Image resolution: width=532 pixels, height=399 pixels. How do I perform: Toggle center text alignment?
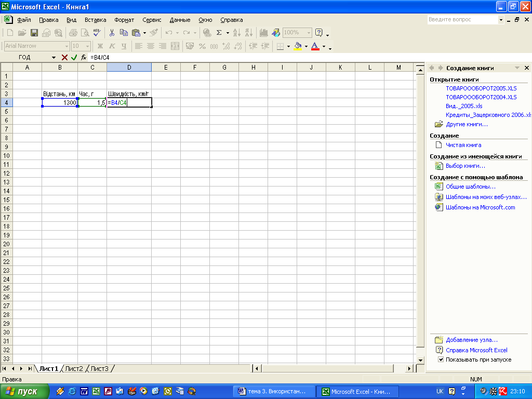pos(151,46)
